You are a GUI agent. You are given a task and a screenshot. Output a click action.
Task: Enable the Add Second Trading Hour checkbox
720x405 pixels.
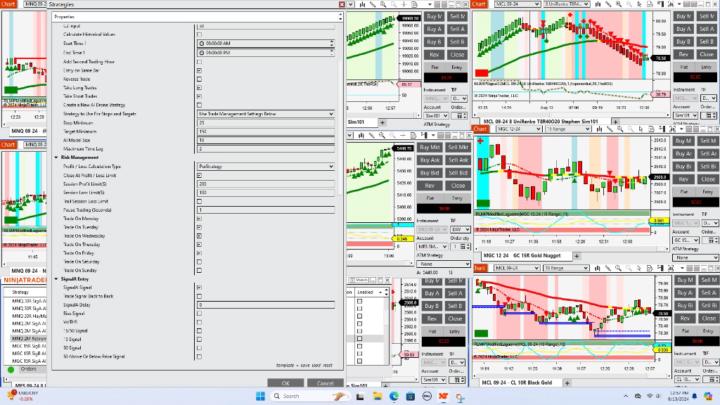coord(199,62)
